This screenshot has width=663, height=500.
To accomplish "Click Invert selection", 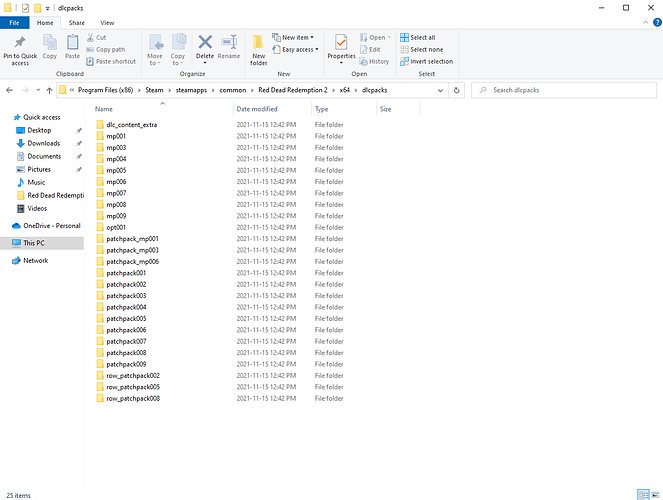I will click(x=426, y=61).
